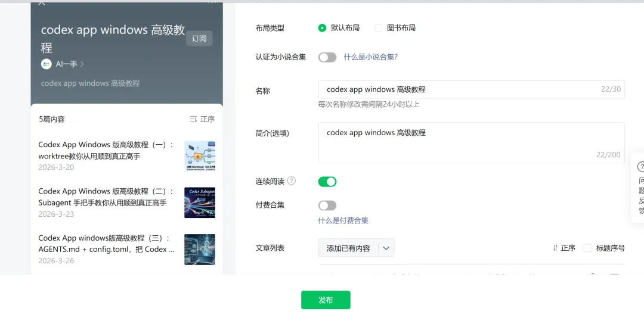Click the green 发布 publish button
This screenshot has height=324, width=644.
tap(326, 300)
